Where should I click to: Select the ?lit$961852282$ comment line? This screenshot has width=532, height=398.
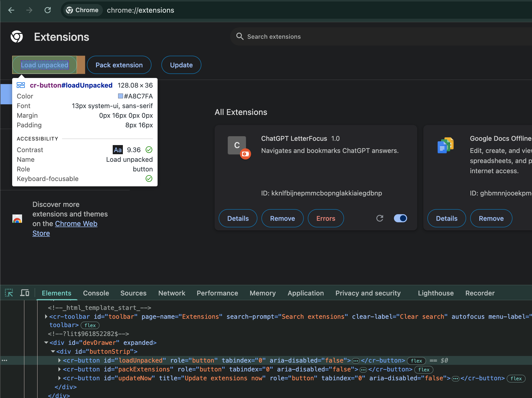pyautogui.click(x=88, y=334)
